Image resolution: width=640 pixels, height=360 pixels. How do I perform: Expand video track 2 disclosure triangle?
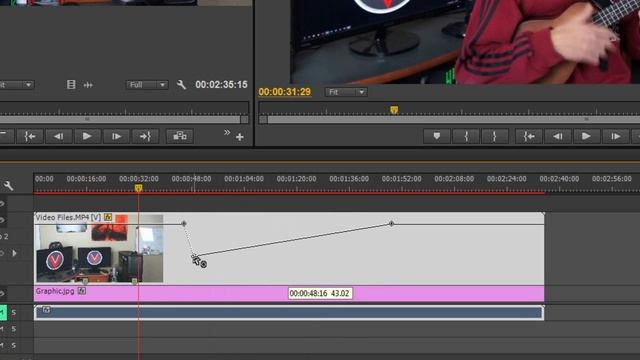15,253
